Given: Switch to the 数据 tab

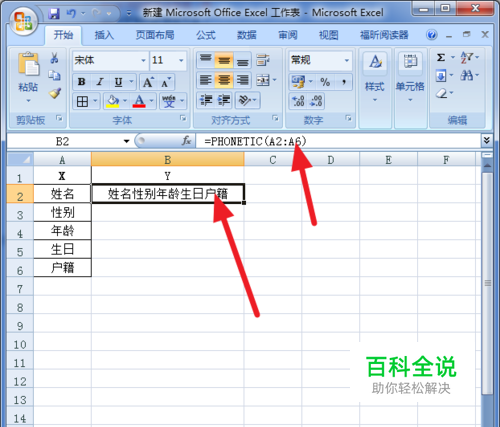Looking at the screenshot, I should [247, 35].
